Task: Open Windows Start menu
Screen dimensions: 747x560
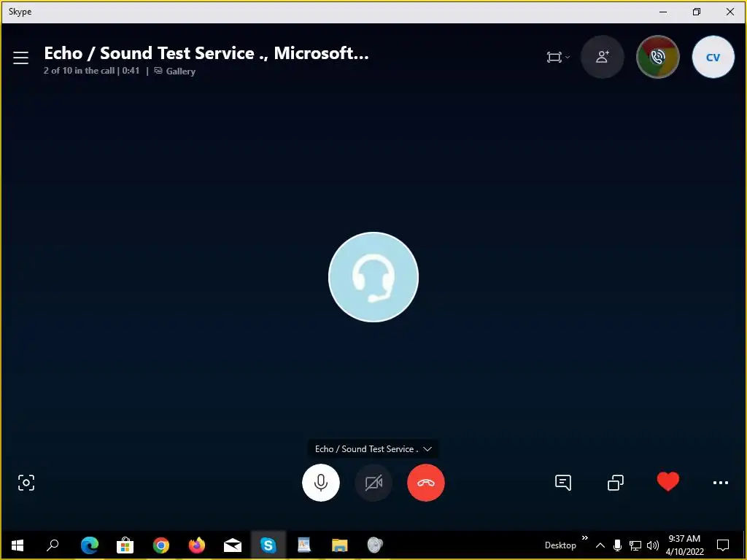Action: pos(18,545)
